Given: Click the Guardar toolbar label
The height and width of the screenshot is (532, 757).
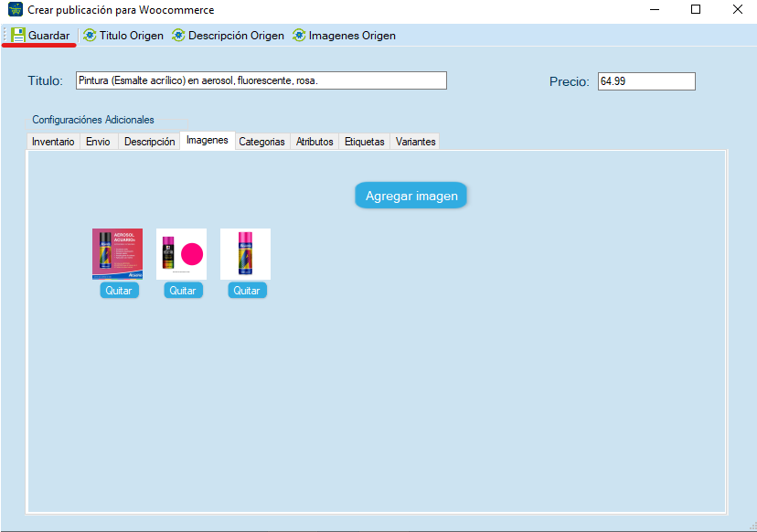Looking at the screenshot, I should [x=48, y=36].
